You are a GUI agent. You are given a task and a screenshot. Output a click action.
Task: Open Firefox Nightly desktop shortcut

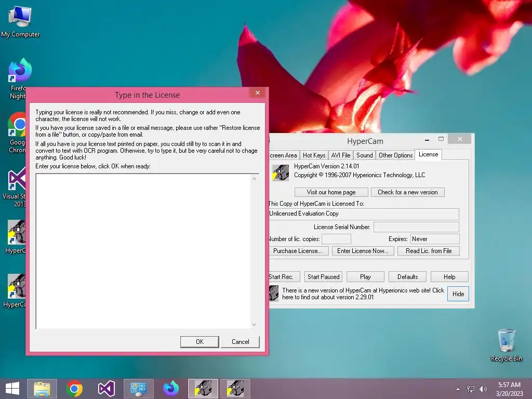(18, 79)
